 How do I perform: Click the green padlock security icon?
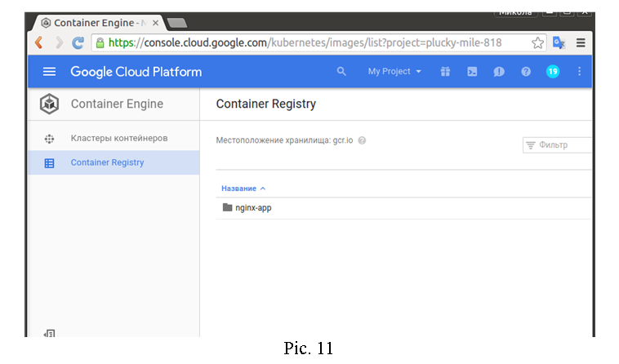coord(100,42)
